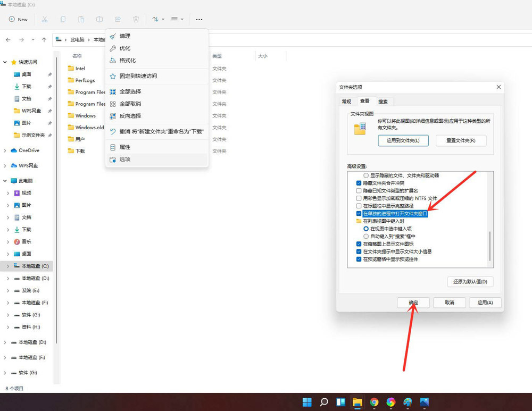Enable 隐藏已知文件类型的扩展名 checkbox
The width and height of the screenshot is (532, 411).
(358, 191)
